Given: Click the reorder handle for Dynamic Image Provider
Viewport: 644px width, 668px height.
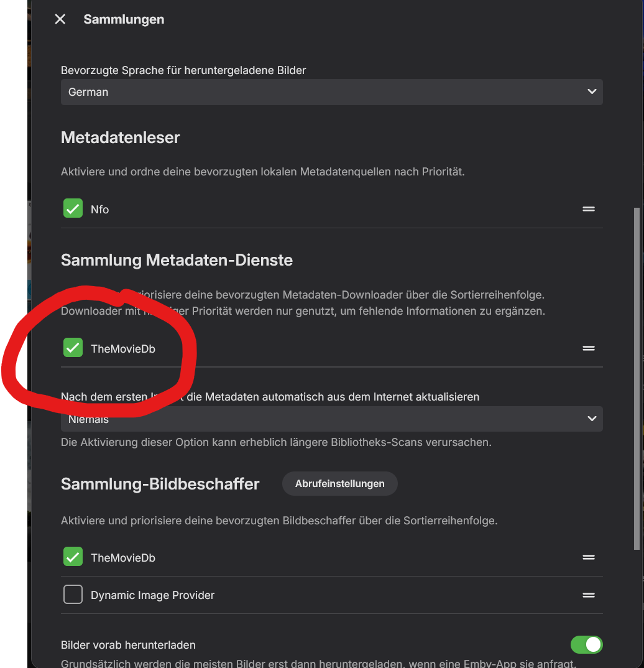Looking at the screenshot, I should click(x=588, y=595).
